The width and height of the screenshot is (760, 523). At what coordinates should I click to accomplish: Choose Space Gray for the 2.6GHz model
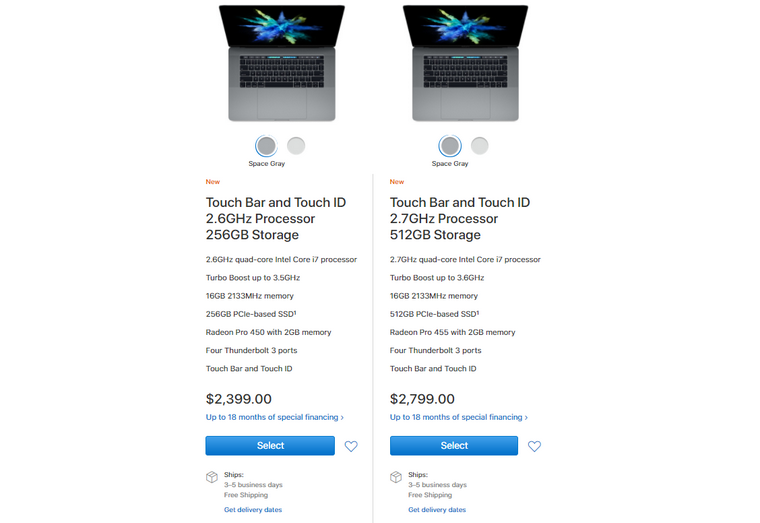pyautogui.click(x=266, y=146)
